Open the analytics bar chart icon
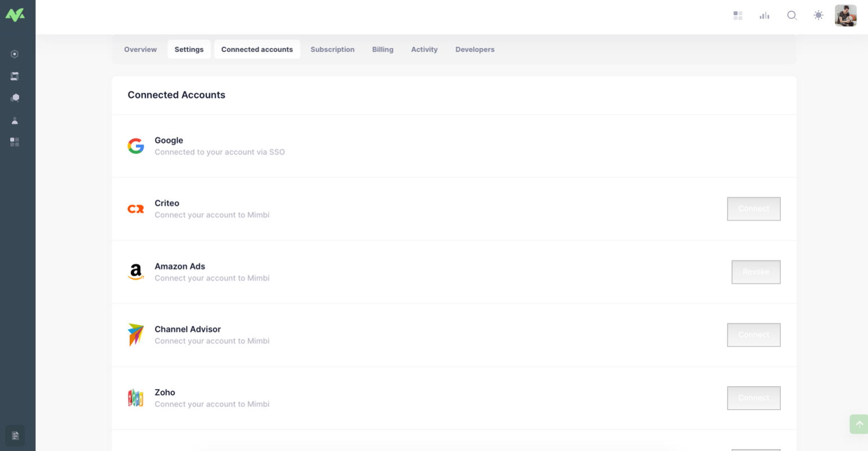 click(x=764, y=15)
